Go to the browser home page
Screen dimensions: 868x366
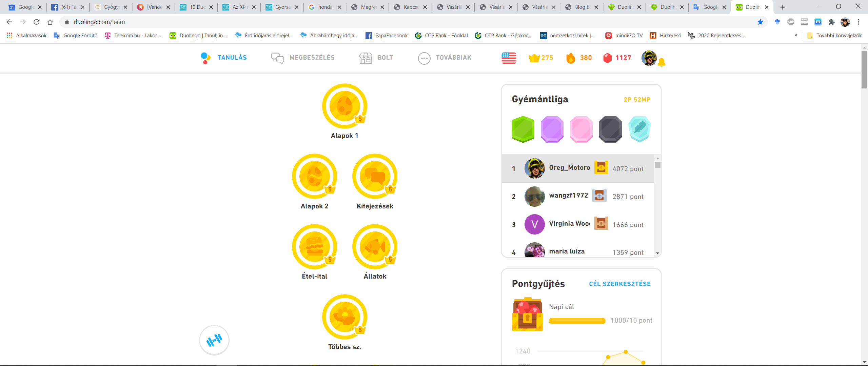[x=50, y=22]
